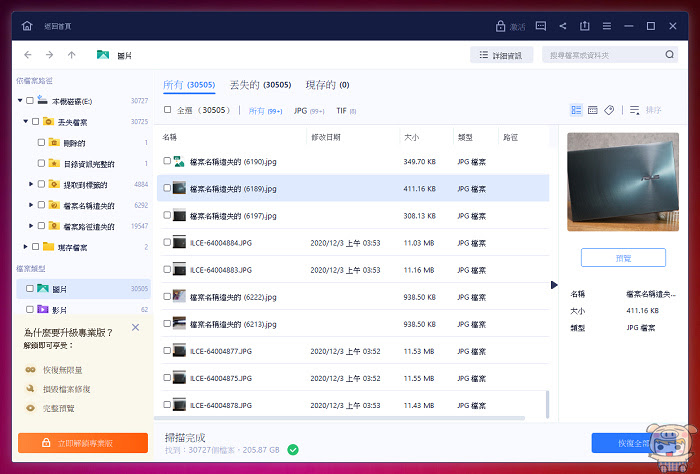The height and width of the screenshot is (474, 700).
Task: Expand the folder node with count 6292
Action: 31,205
